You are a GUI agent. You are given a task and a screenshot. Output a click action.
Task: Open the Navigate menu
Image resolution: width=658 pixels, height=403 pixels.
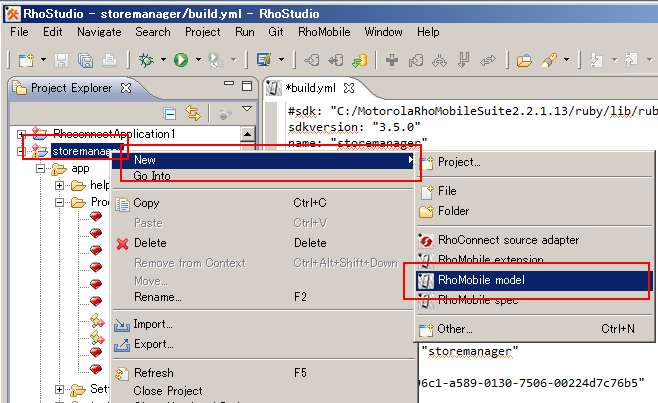click(x=99, y=32)
